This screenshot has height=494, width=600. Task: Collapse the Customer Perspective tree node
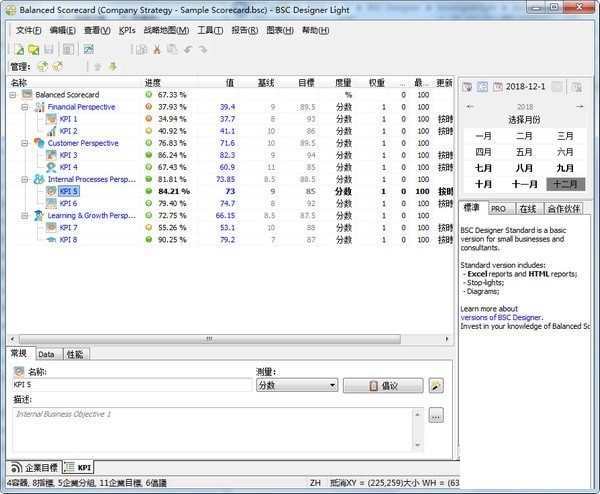click(24, 143)
